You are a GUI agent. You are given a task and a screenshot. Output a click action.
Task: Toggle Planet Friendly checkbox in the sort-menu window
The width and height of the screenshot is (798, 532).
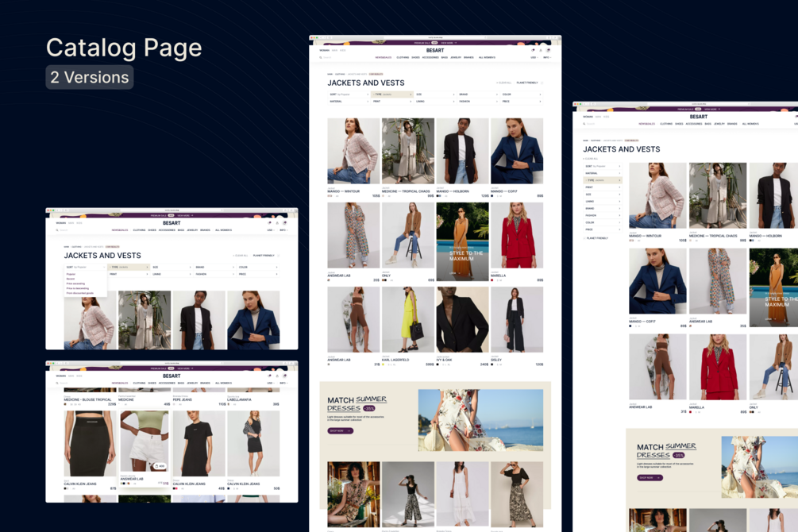pyautogui.click(x=278, y=255)
